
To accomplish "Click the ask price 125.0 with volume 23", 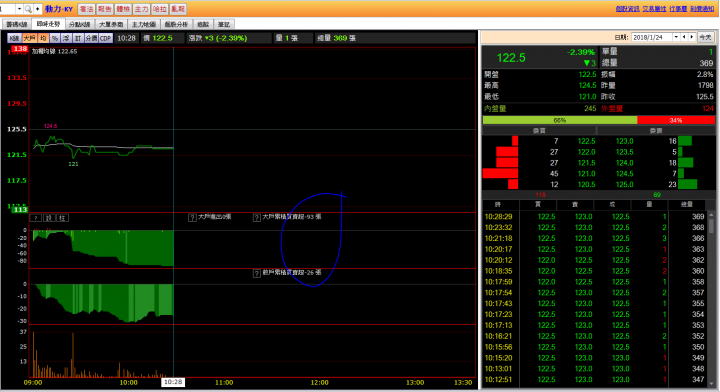I will pos(624,185).
